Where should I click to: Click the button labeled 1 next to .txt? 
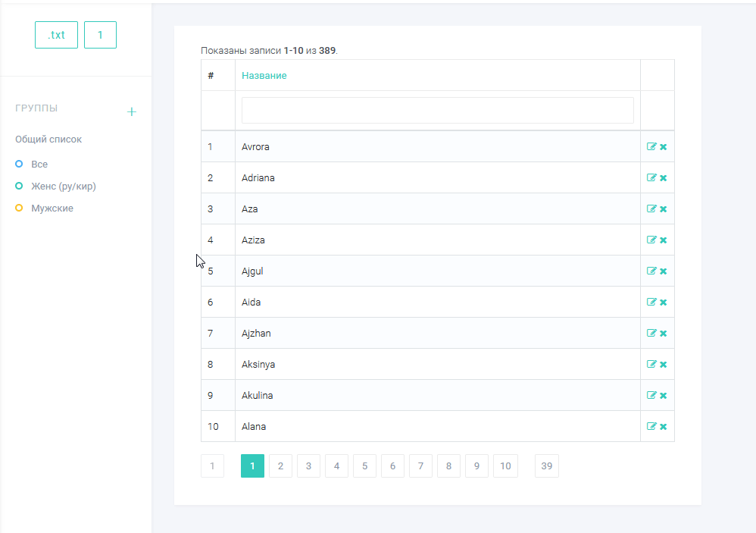tap(100, 35)
